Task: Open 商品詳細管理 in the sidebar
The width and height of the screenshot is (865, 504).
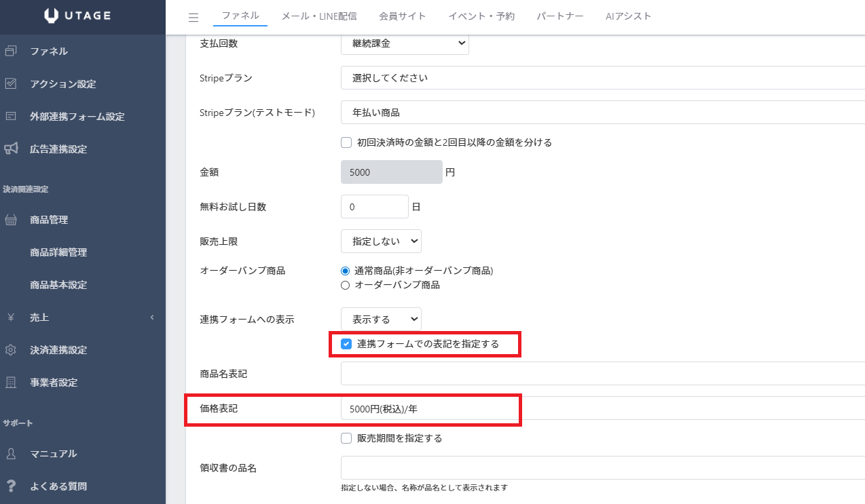Action: click(58, 252)
